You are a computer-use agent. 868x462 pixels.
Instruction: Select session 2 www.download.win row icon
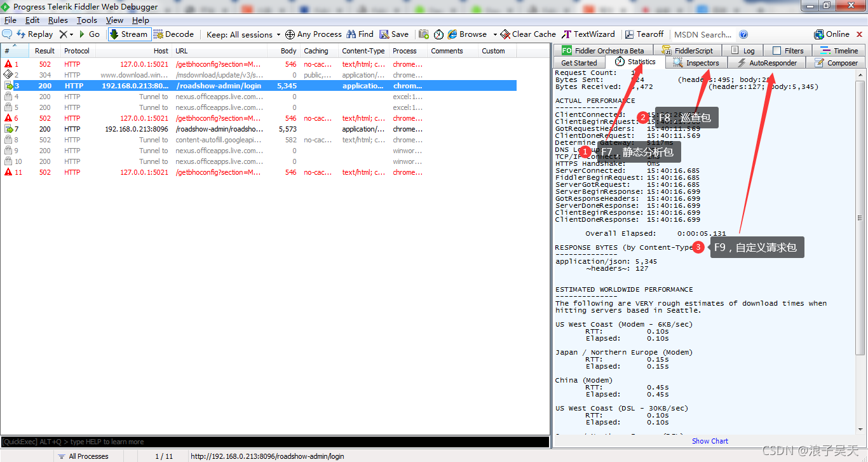8,75
